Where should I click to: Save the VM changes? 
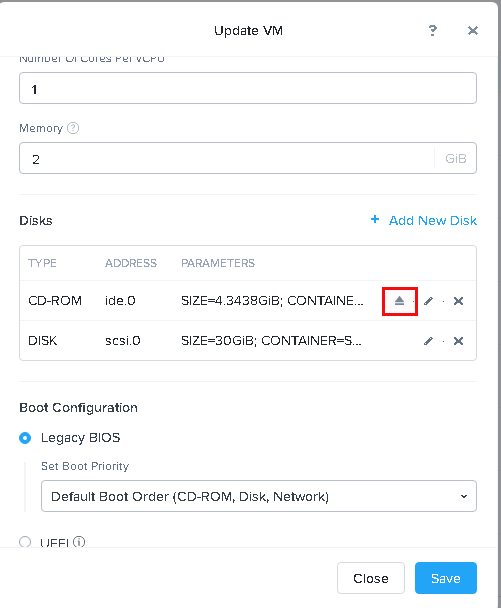(446, 578)
